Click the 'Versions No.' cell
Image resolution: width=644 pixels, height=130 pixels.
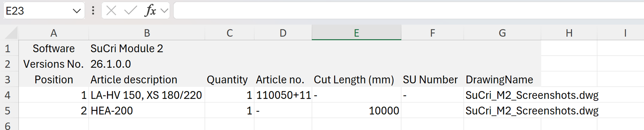click(x=54, y=64)
